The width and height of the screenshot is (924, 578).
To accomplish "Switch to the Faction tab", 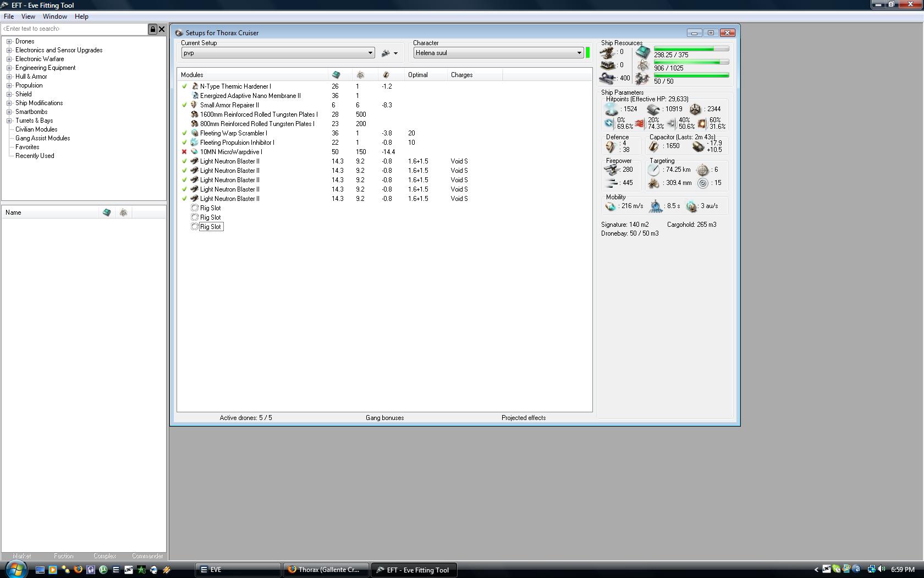I will (x=63, y=556).
